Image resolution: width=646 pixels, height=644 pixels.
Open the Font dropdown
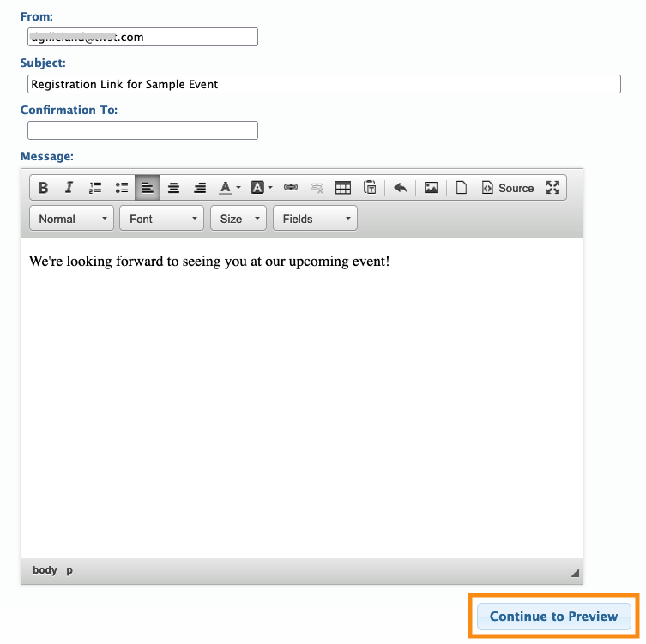161,219
